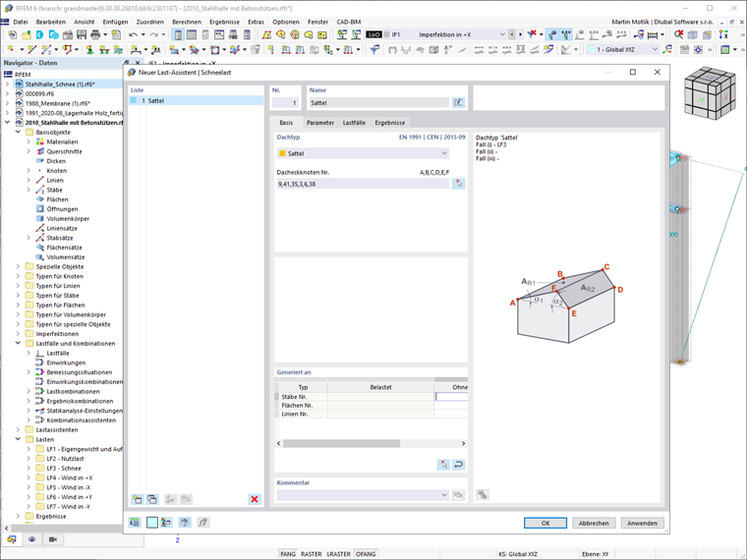
Task: Switch to the Lastfälle tab
Action: pyautogui.click(x=354, y=123)
